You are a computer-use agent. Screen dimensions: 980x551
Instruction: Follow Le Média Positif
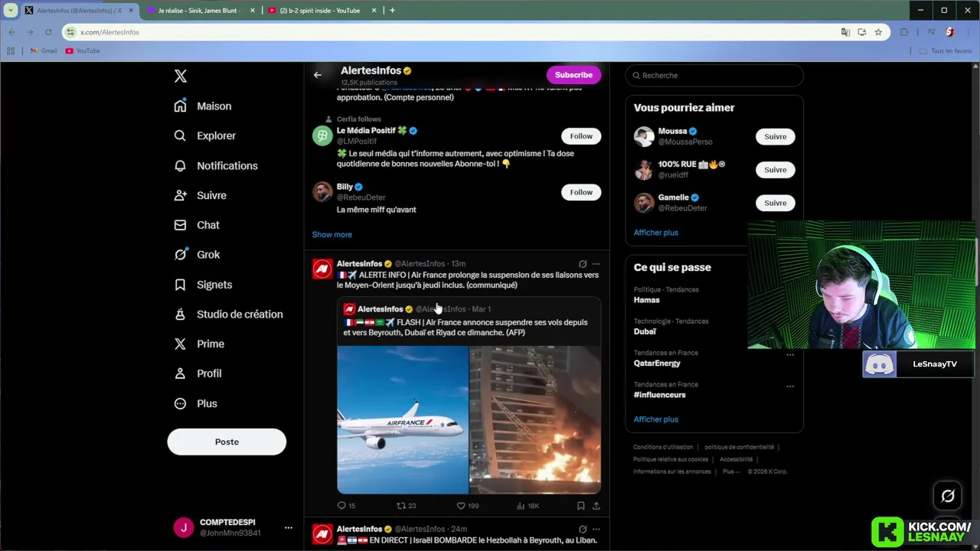(581, 136)
